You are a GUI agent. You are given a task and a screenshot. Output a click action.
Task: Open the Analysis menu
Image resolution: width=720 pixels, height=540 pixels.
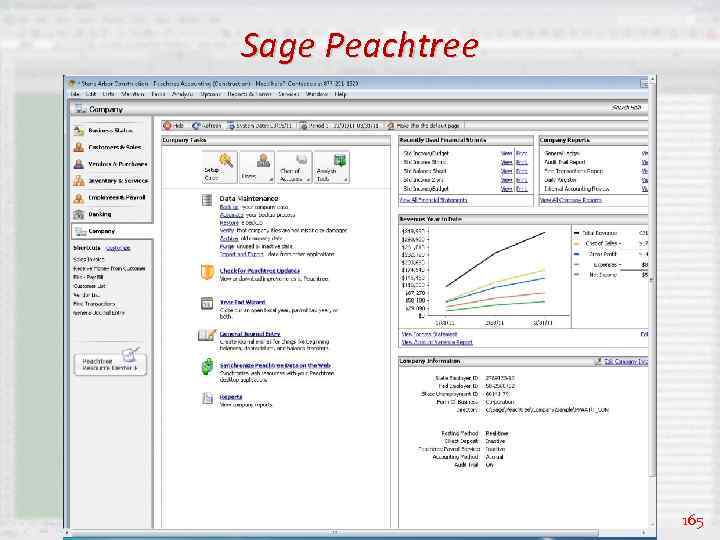click(x=182, y=94)
